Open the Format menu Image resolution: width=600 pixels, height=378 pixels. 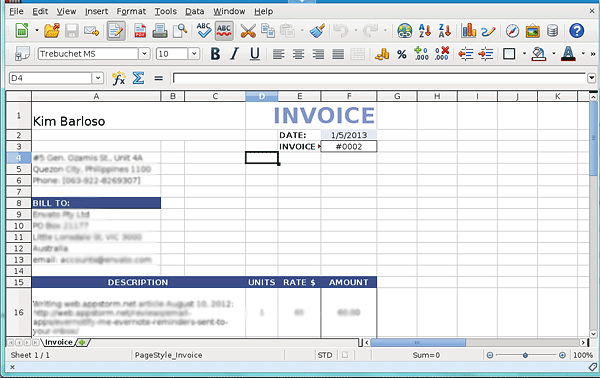click(131, 11)
